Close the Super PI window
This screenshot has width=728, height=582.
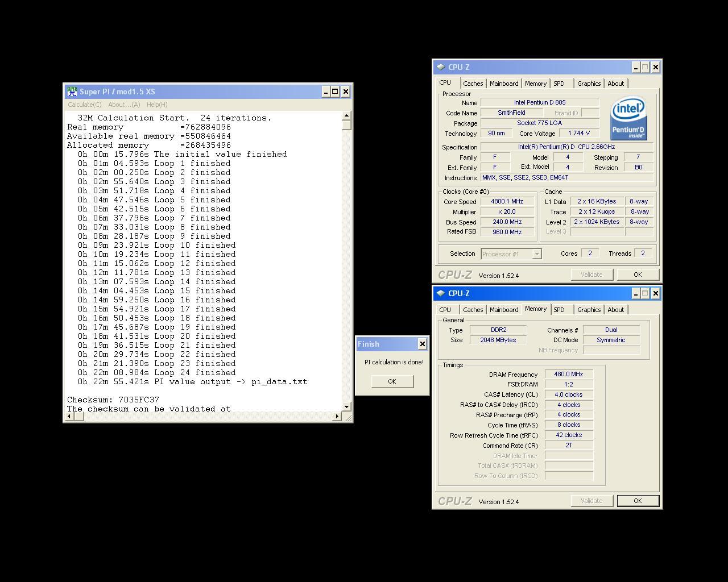[346, 92]
